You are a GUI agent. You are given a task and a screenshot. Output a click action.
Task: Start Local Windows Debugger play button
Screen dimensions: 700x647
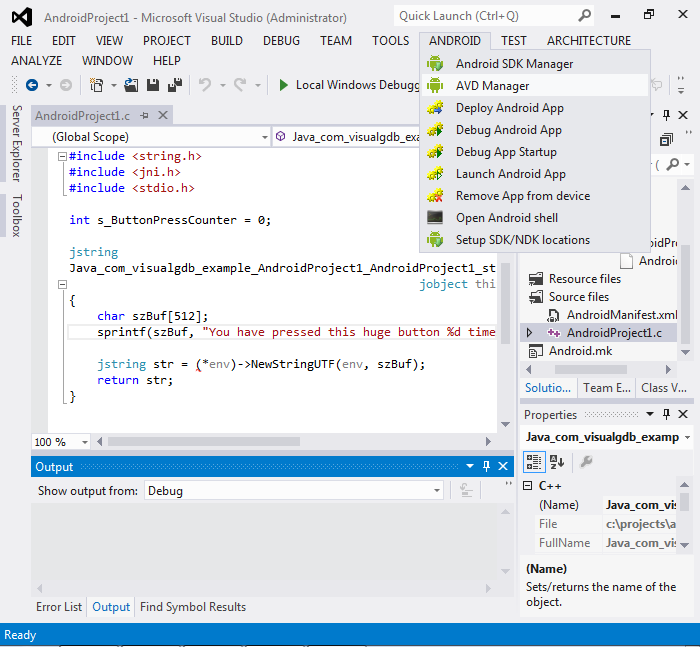pyautogui.click(x=283, y=85)
